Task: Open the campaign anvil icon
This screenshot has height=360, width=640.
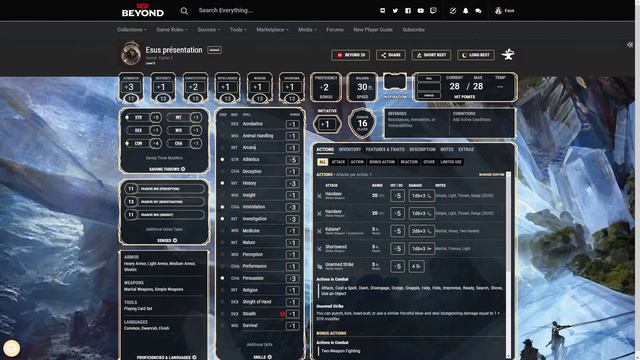Action: pyautogui.click(x=508, y=54)
